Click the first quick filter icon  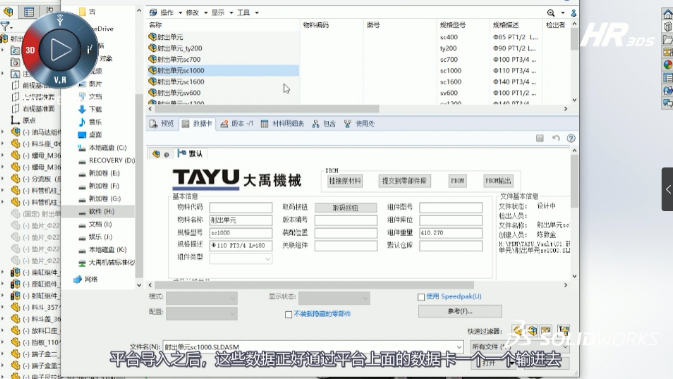point(518,330)
